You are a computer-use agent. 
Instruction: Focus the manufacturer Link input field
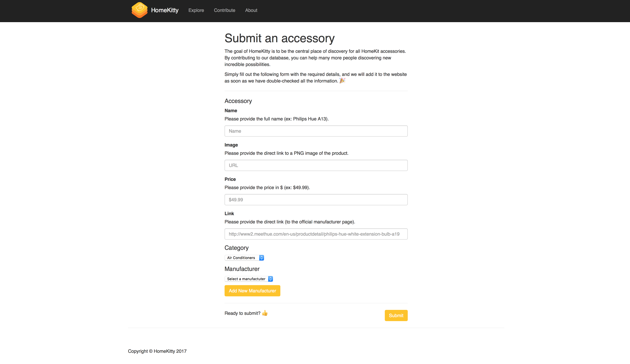[x=316, y=234]
